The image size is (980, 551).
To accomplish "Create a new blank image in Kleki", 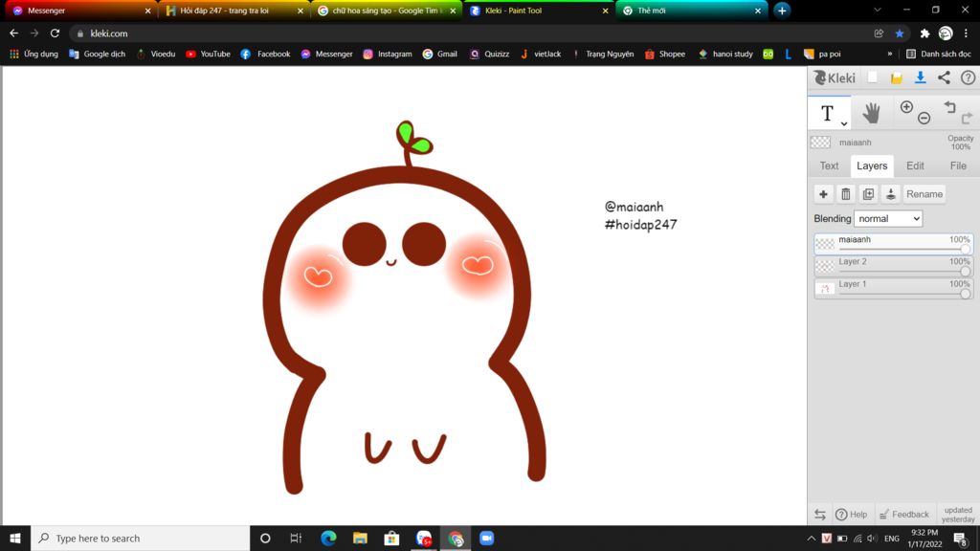I will click(x=873, y=77).
